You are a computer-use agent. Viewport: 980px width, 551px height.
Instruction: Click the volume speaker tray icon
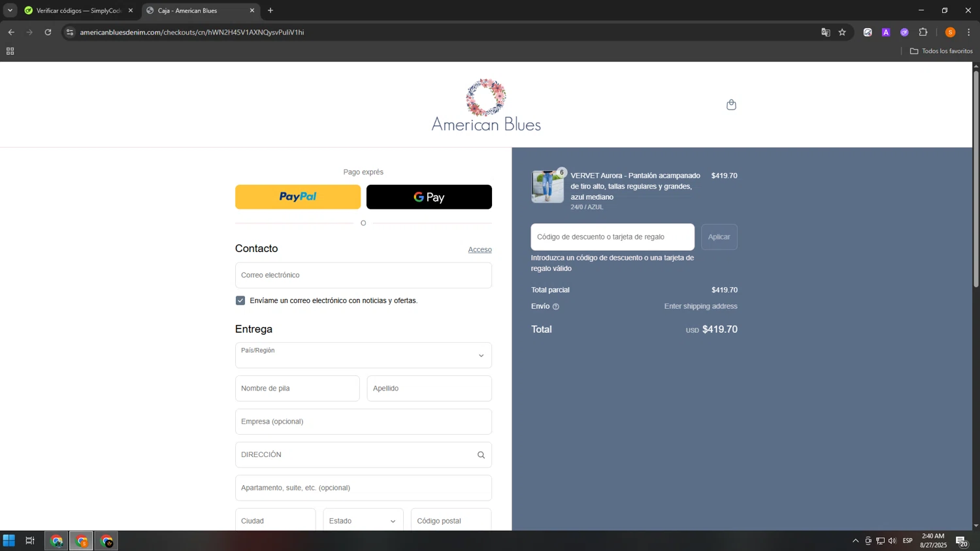click(x=892, y=541)
